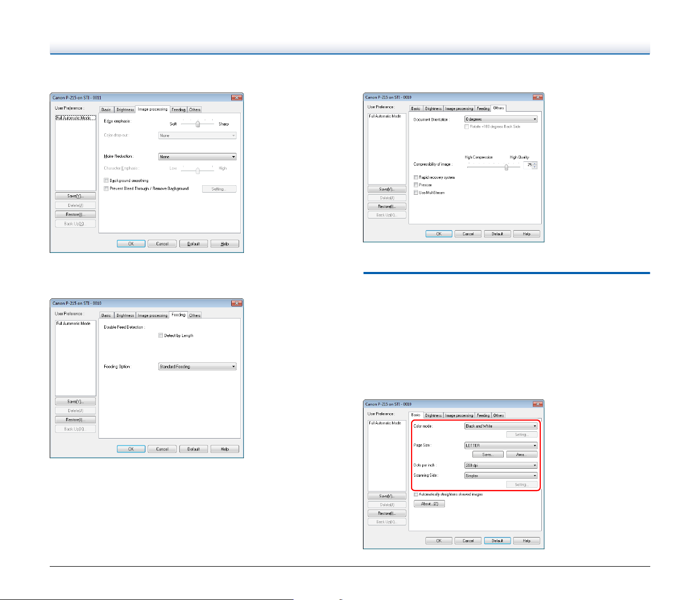Click the Area button under Page Size
This screenshot has height=600, width=700.
click(x=522, y=454)
